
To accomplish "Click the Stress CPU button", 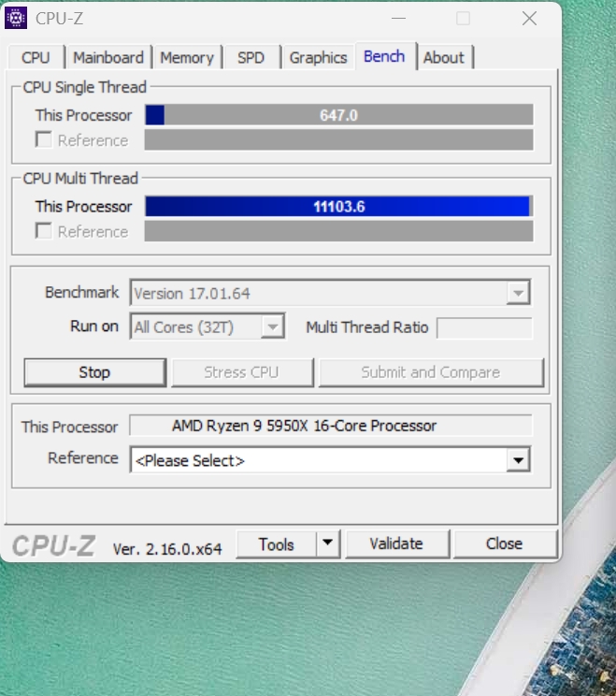I will tap(242, 372).
